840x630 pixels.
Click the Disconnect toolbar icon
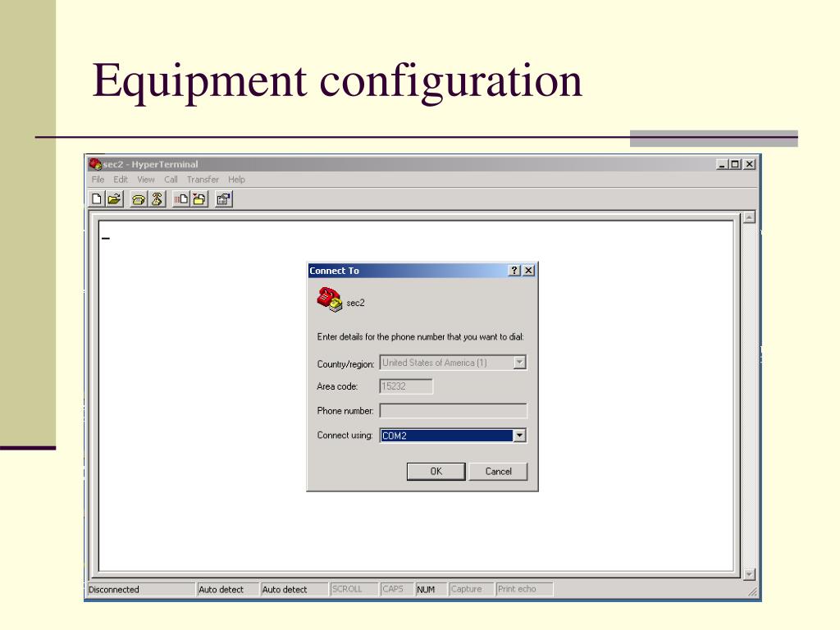coord(157,199)
